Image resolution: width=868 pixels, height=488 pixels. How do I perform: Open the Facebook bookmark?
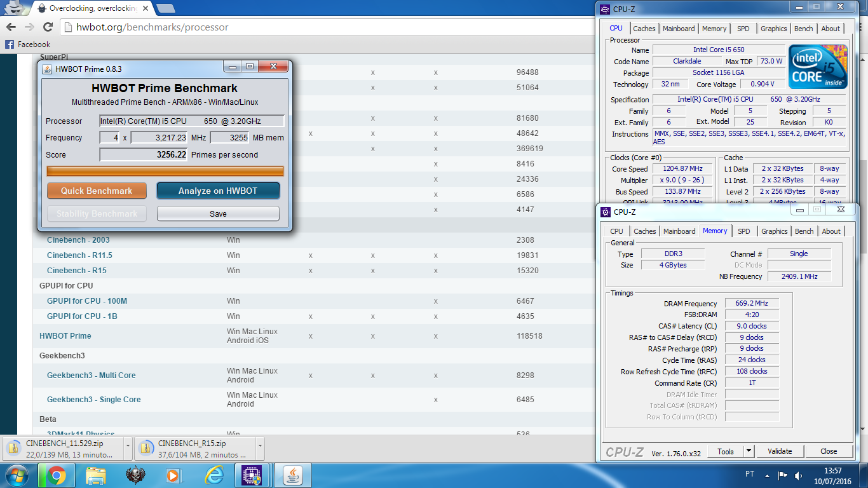[27, 44]
